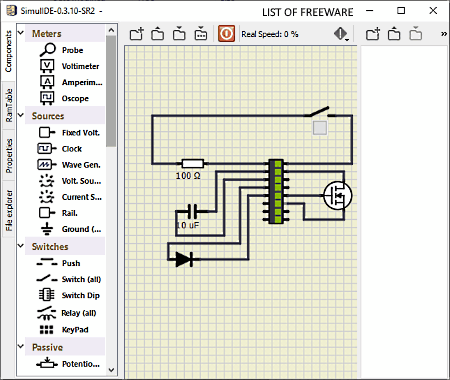Select the MOSFET transistor in circuit

click(338, 195)
